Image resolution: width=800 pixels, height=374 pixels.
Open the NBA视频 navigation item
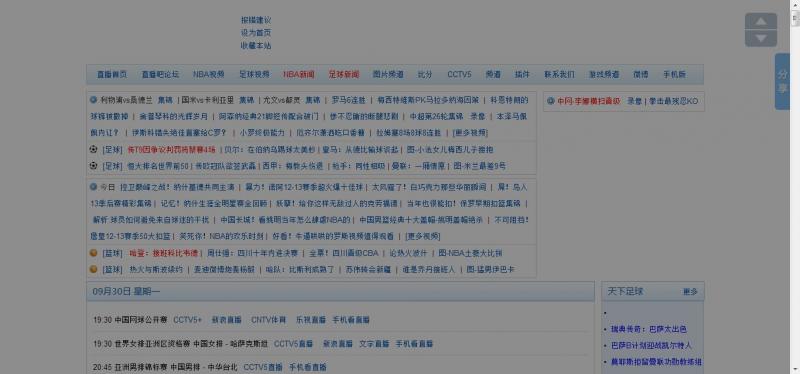pos(209,74)
